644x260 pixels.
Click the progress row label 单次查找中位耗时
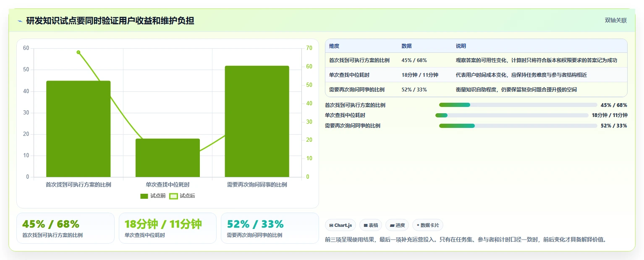(345, 115)
